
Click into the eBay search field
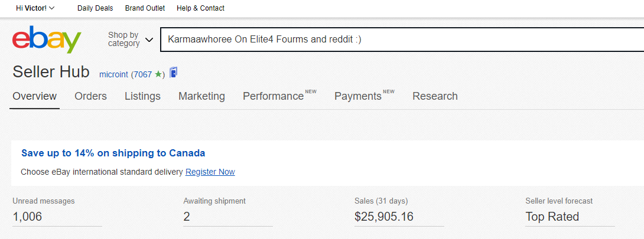point(402,40)
